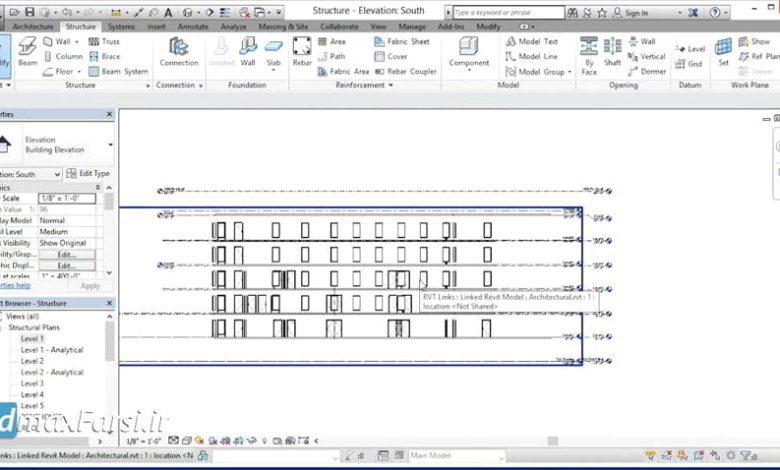This screenshot has height=470, width=780.
Task: Select the foundation Wall tool
Action: tap(248, 52)
